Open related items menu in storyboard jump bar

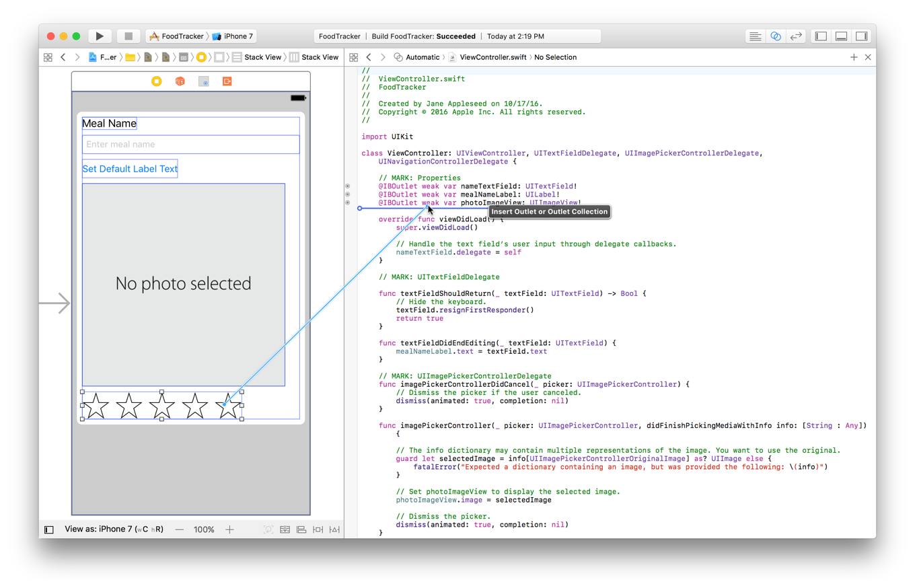click(48, 57)
